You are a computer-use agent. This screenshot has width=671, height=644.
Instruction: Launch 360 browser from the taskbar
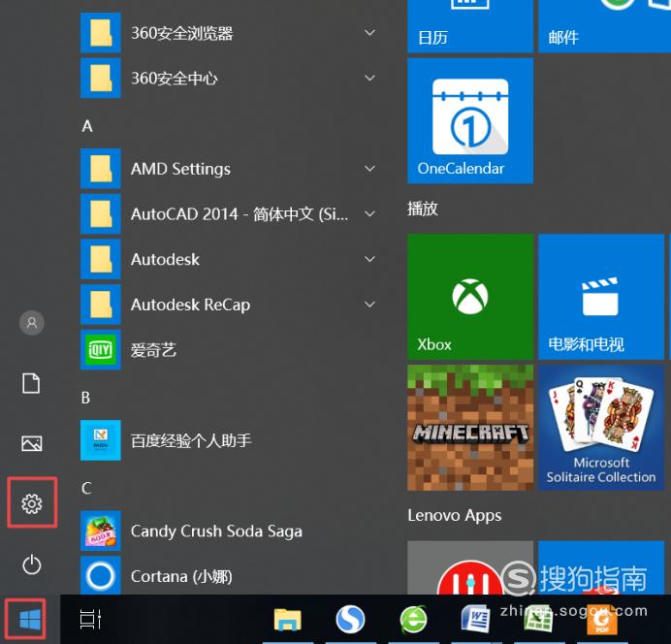click(x=413, y=619)
